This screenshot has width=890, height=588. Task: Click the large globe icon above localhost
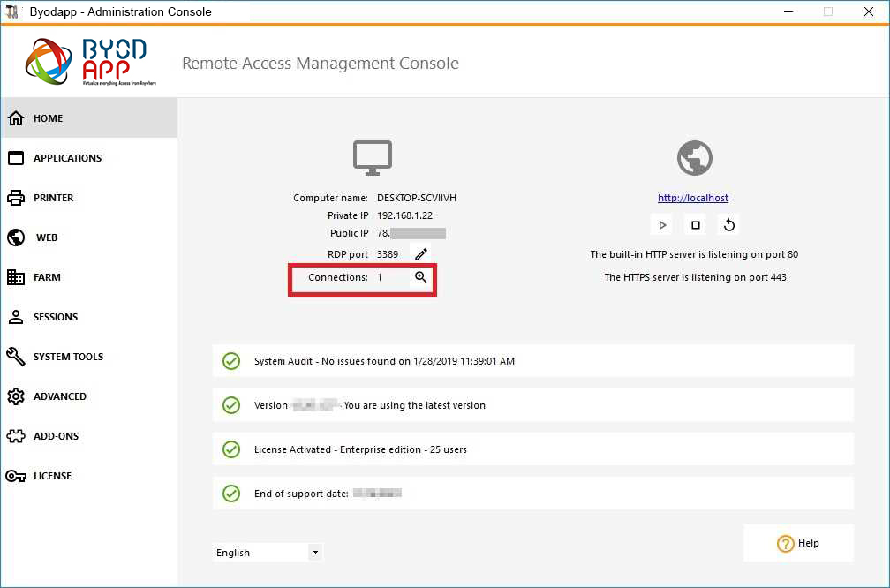695,158
